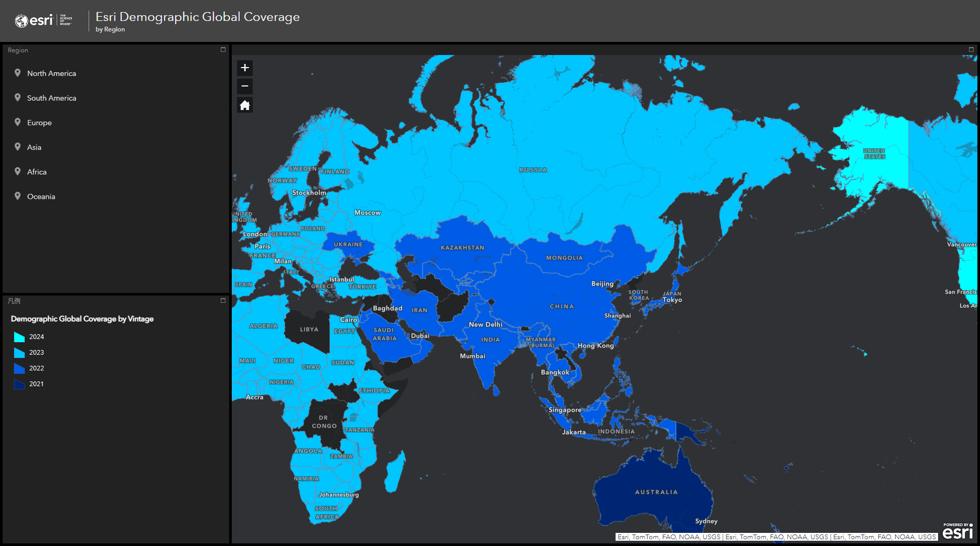Click the Powered by Esri logo

(958, 531)
